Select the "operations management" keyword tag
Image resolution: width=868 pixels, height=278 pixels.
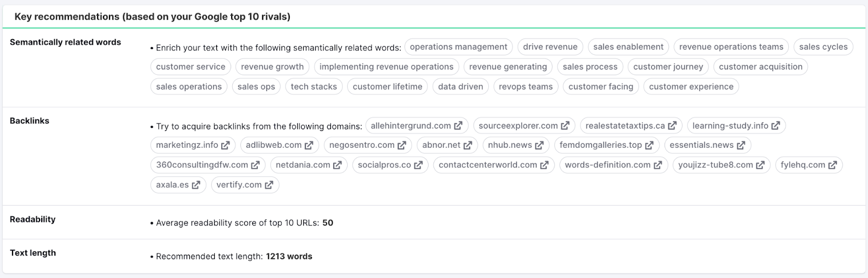pos(458,47)
